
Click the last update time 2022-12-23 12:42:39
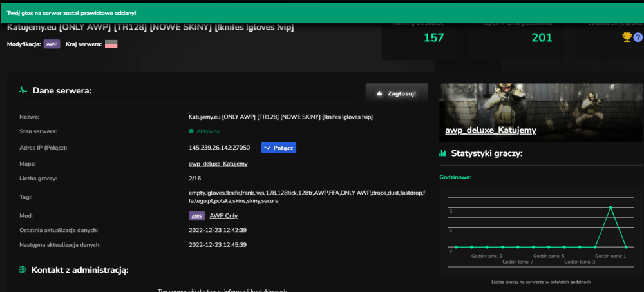pyautogui.click(x=218, y=230)
